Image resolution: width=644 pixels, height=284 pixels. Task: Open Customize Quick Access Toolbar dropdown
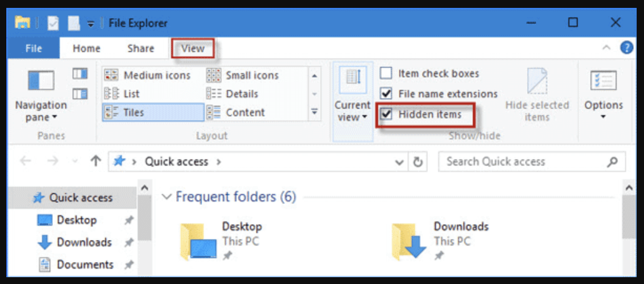90,24
